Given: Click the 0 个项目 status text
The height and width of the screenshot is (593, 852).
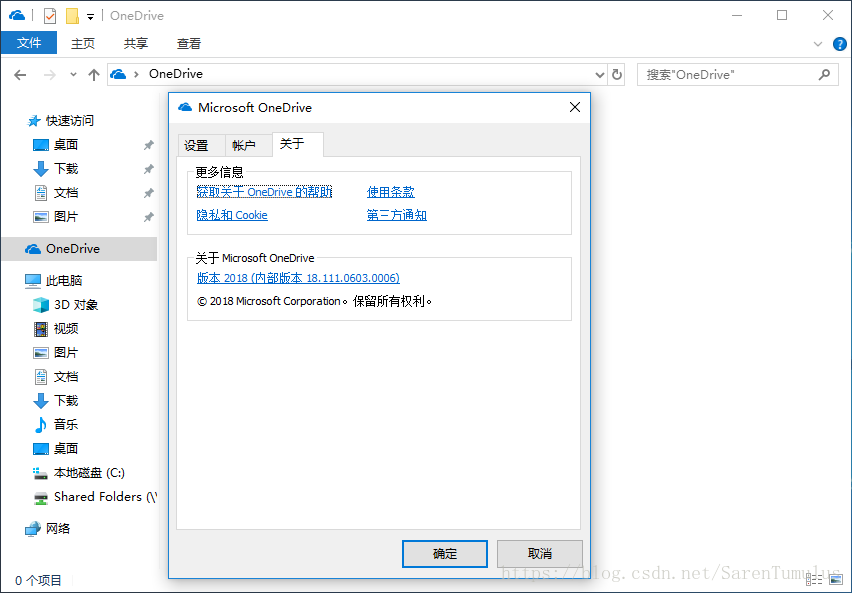Looking at the screenshot, I should point(38,580).
